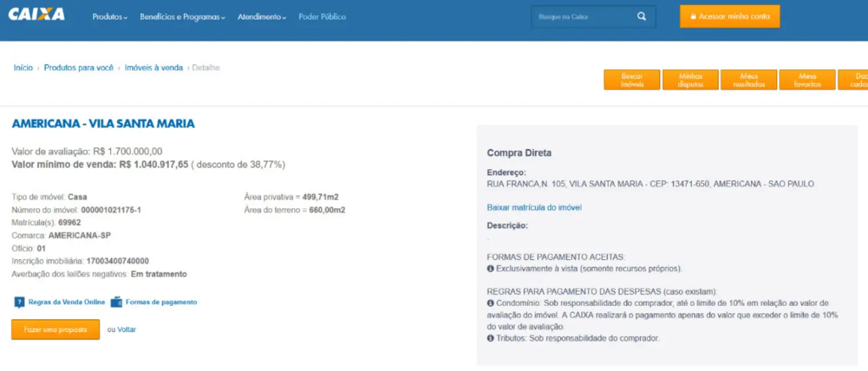Viewport: 868px width, 371px height.
Task: Open the Poder Público menu item
Action: [322, 17]
